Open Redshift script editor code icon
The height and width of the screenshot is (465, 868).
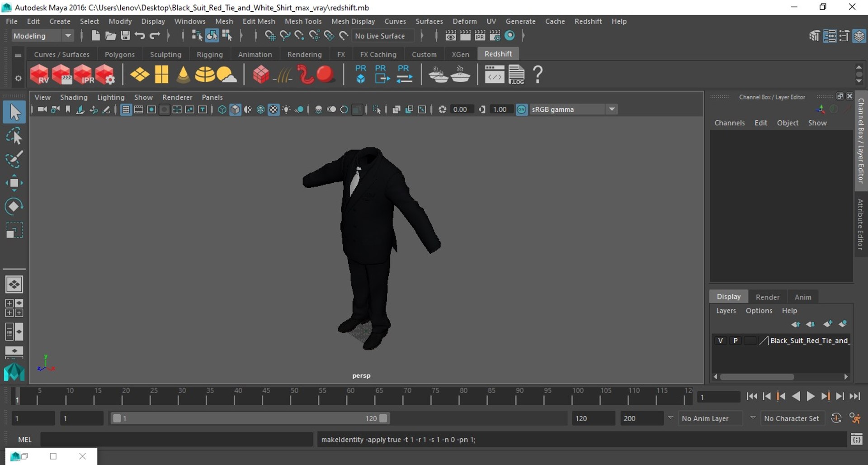click(495, 75)
